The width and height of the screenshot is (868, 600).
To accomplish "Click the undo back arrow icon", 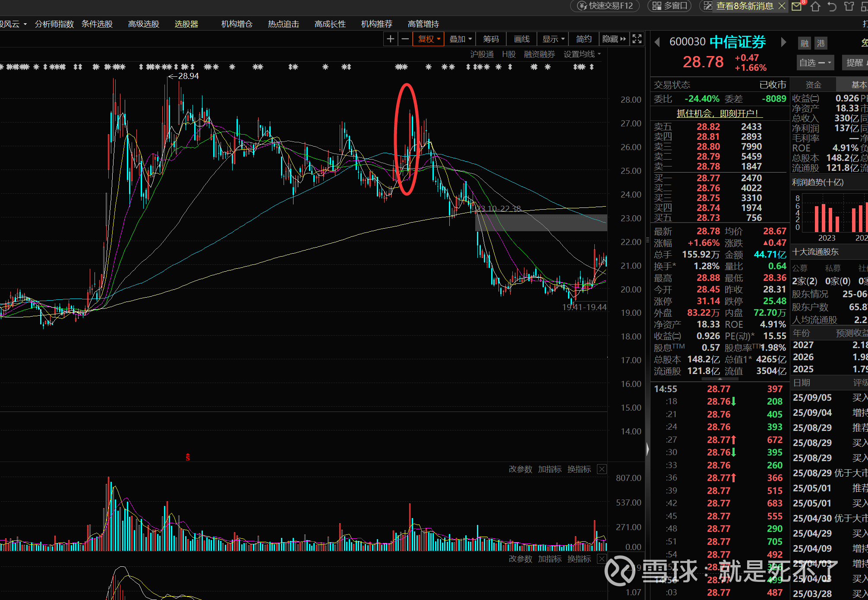I will click(832, 6).
